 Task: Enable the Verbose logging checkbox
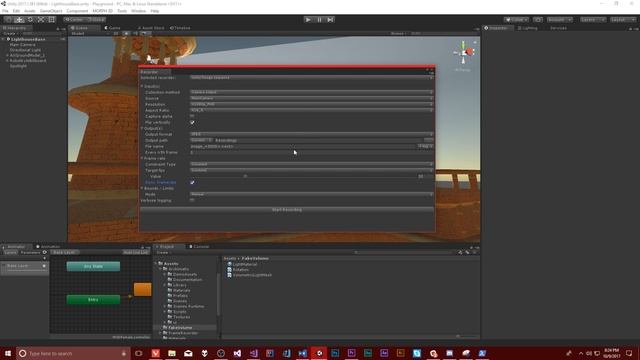coord(192,200)
